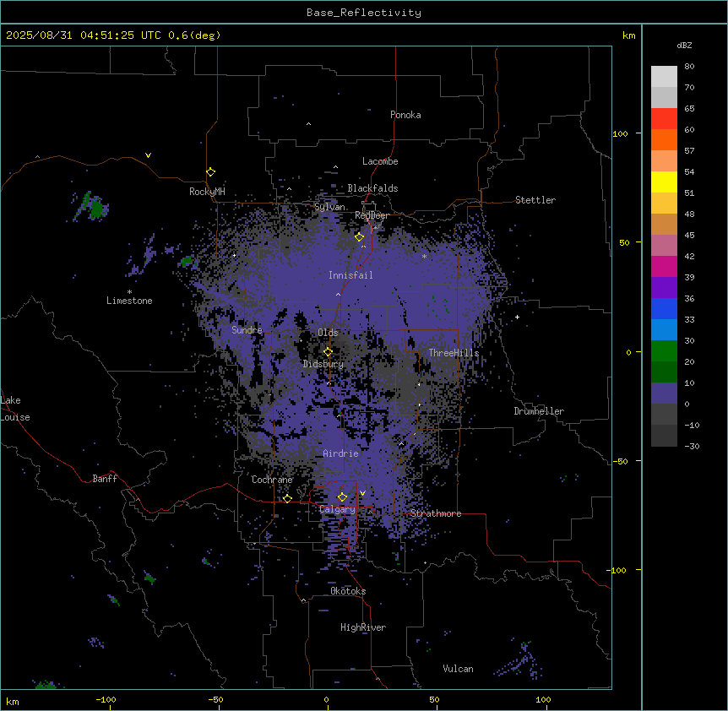Viewport: 728px width, 711px height.
Task: Click the yellow diamond marker above Calgary label
Action: (x=342, y=497)
